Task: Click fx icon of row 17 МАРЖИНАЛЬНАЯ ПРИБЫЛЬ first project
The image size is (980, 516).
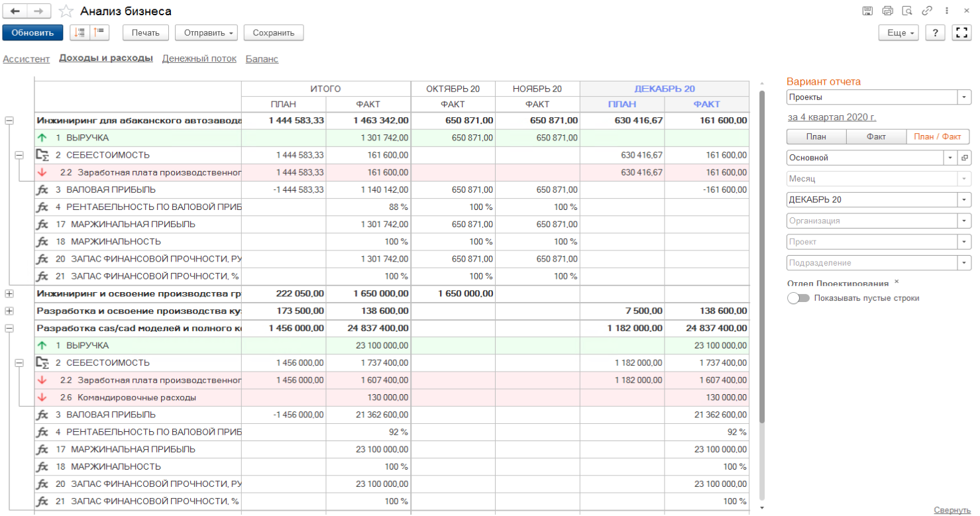Action: coord(42,225)
